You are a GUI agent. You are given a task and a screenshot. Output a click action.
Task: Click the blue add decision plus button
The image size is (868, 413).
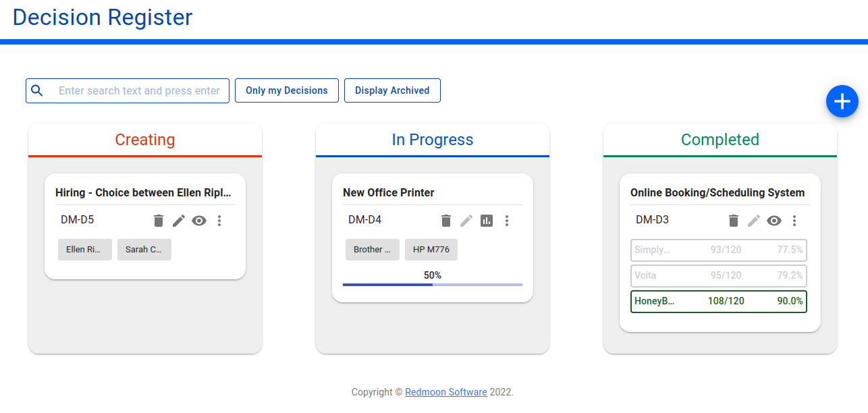point(842,101)
